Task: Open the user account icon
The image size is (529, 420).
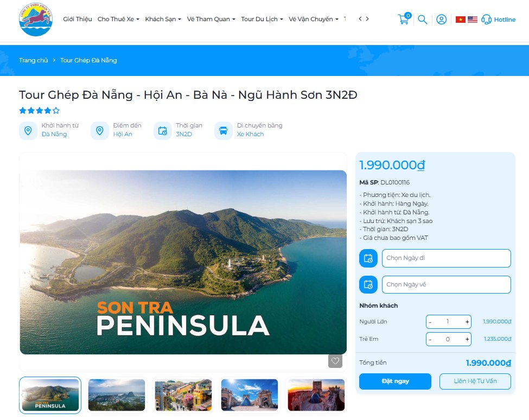Action: 442,20
